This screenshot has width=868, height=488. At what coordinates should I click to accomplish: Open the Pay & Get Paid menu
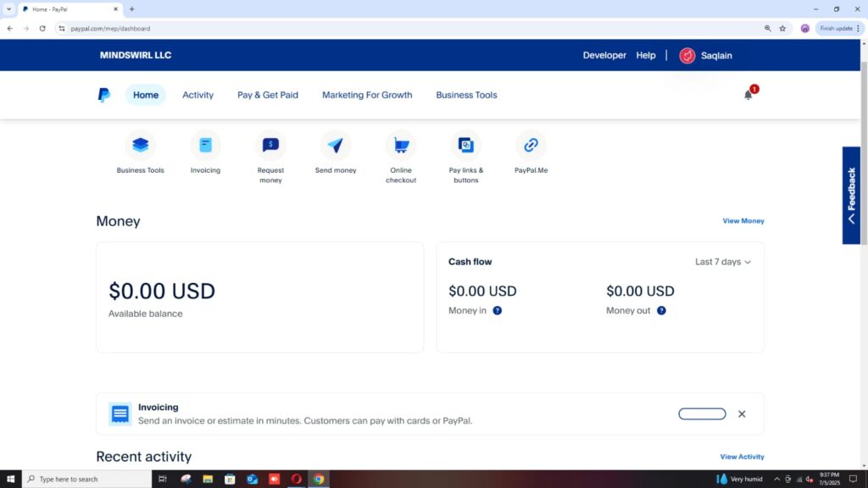click(268, 95)
